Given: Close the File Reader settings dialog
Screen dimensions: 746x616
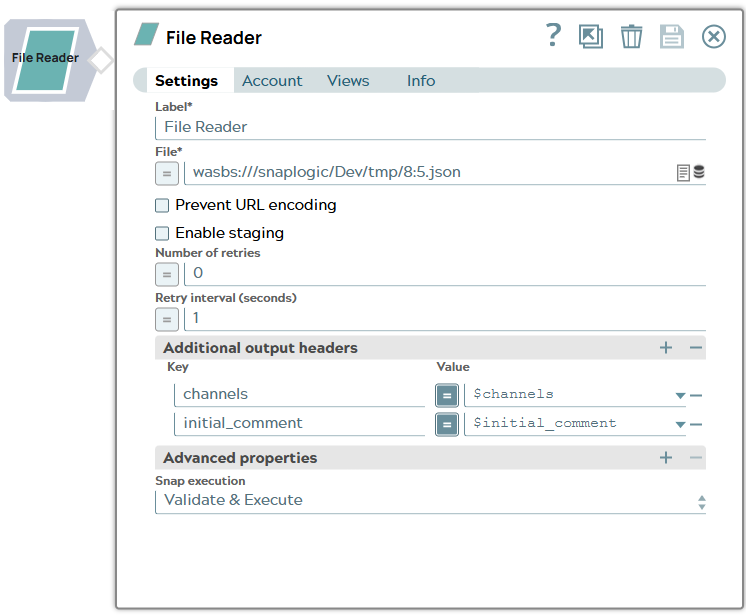Looking at the screenshot, I should point(713,37).
